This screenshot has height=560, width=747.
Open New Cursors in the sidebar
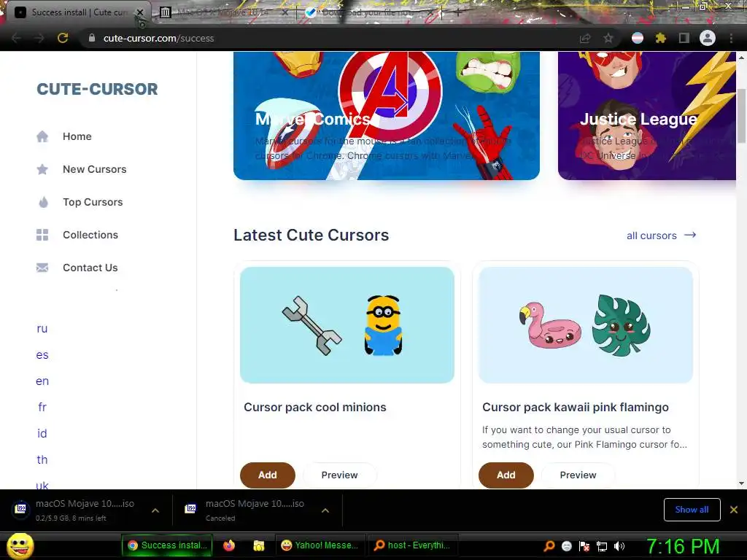94,169
